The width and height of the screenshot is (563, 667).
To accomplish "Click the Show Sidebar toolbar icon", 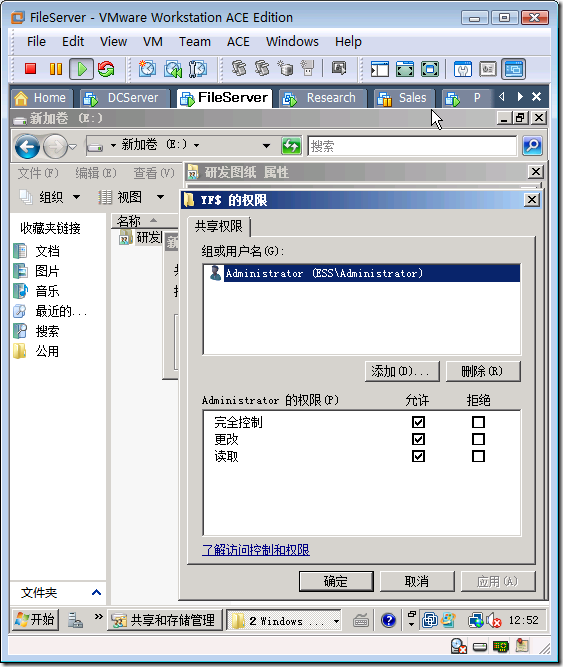I will pos(380,69).
